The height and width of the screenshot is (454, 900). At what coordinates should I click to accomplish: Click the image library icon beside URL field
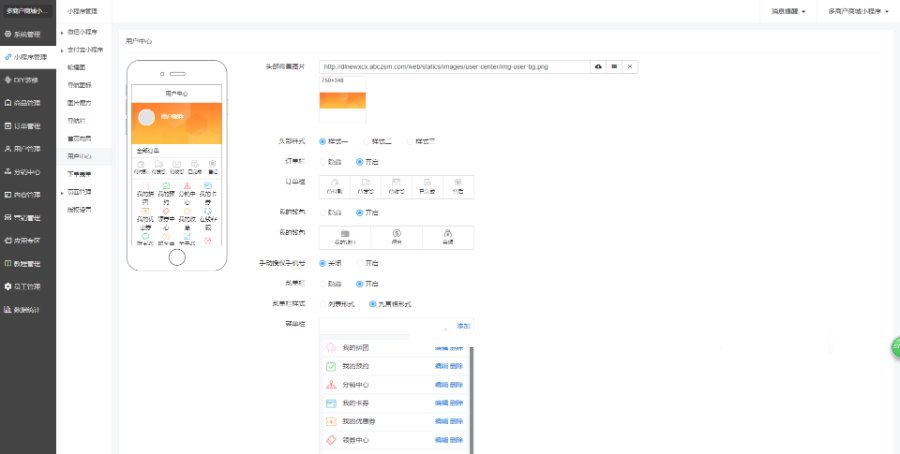click(x=614, y=66)
